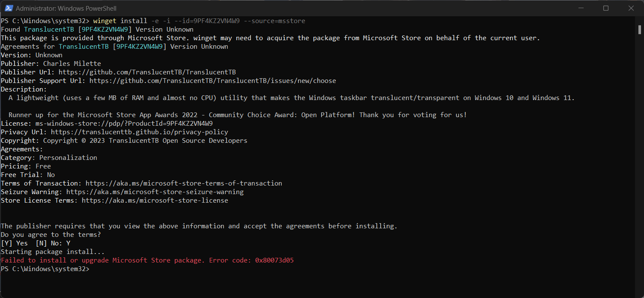Open the Terms of Transaction aka.ms link
The image size is (644, 298).
(x=184, y=183)
